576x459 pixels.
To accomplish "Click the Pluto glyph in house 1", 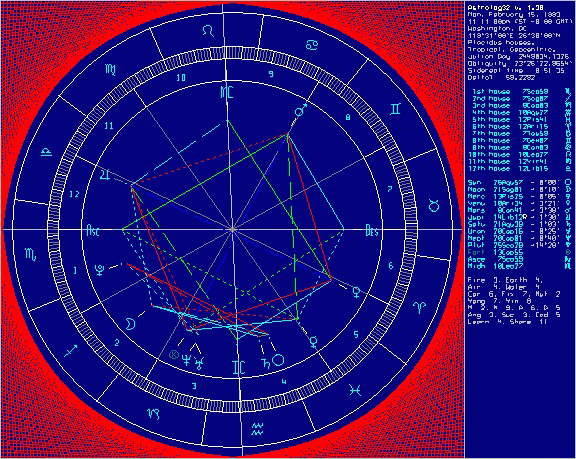I will (99, 270).
